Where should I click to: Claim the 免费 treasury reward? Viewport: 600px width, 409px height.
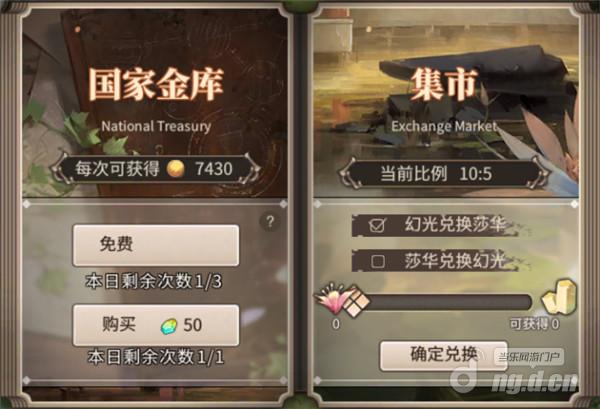coord(156,245)
